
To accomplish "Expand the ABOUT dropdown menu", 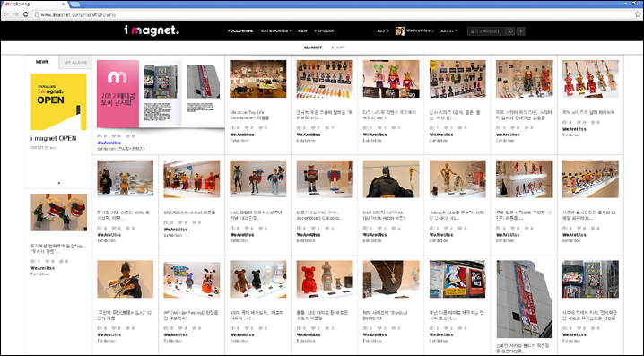I will point(448,31).
